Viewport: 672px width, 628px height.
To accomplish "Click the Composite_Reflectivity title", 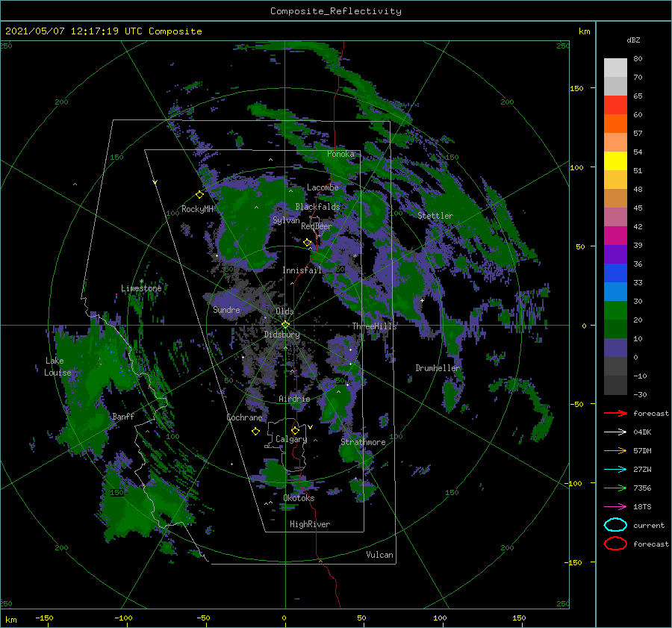I will [336, 11].
